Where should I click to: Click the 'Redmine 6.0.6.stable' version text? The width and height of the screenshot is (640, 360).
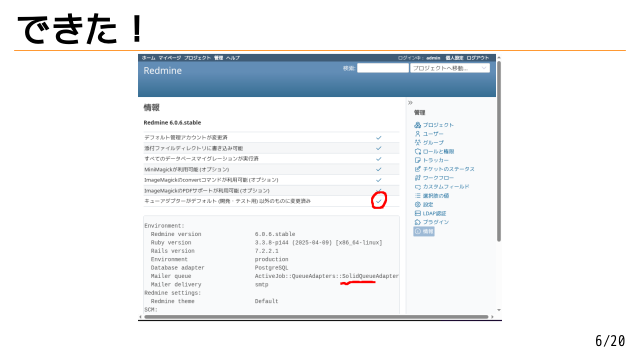[172, 122]
